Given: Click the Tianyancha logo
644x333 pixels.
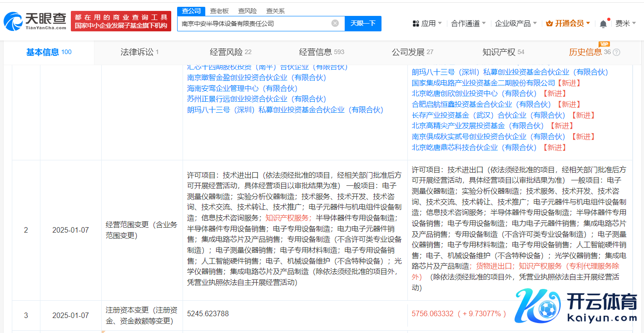Looking at the screenshot, I should [x=35, y=21].
